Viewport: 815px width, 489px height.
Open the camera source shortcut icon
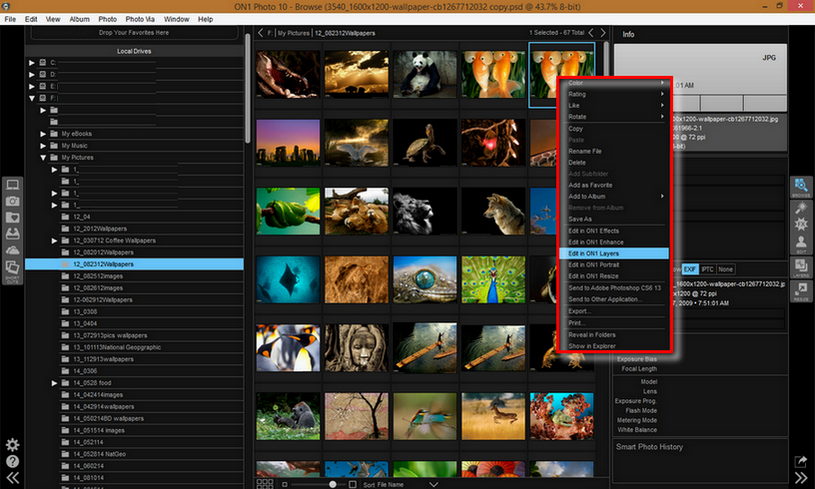pos(12,201)
